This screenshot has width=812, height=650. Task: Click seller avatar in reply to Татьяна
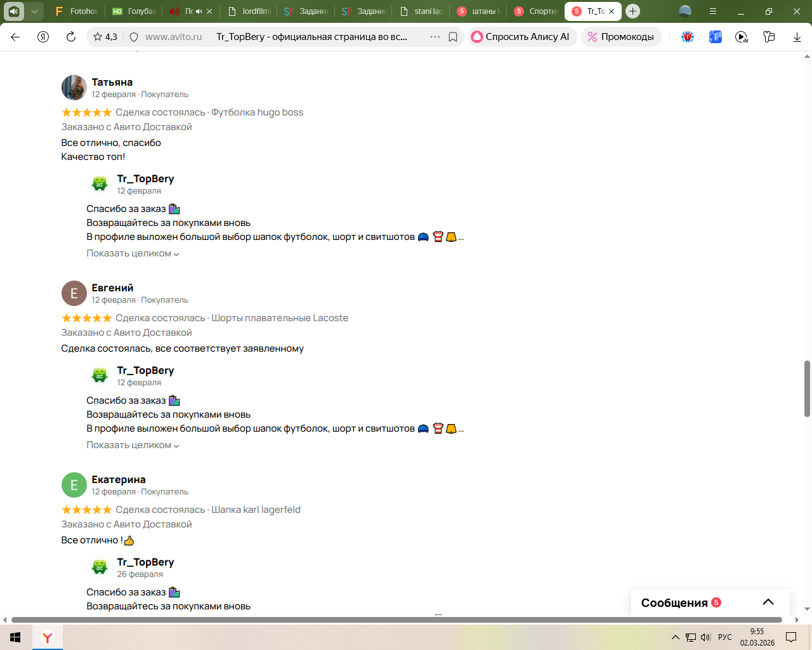point(100,183)
